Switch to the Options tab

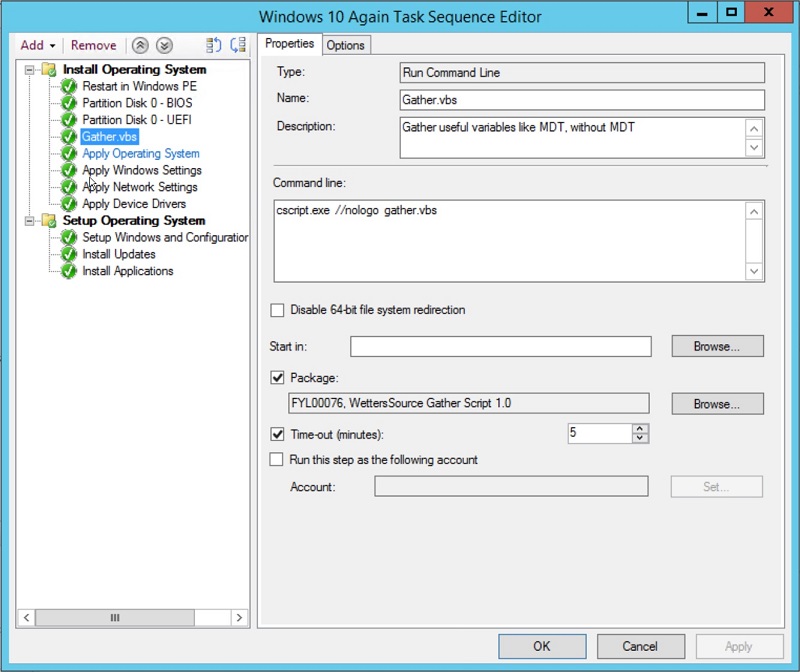[345, 45]
